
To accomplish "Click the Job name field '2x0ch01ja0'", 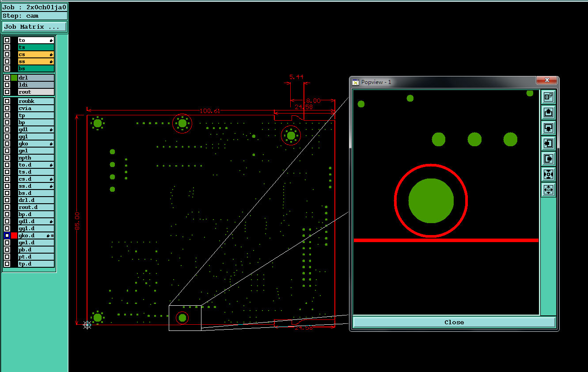I will (x=34, y=8).
